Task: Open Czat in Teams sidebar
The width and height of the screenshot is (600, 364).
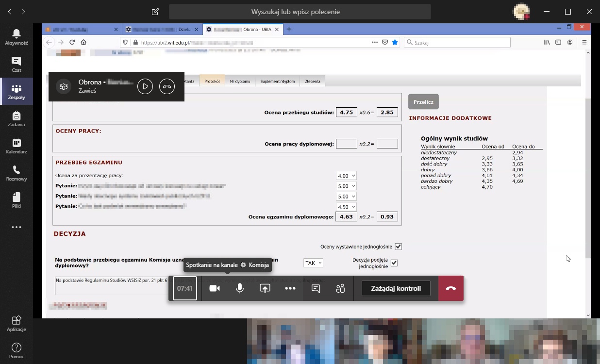Action: 17,64
